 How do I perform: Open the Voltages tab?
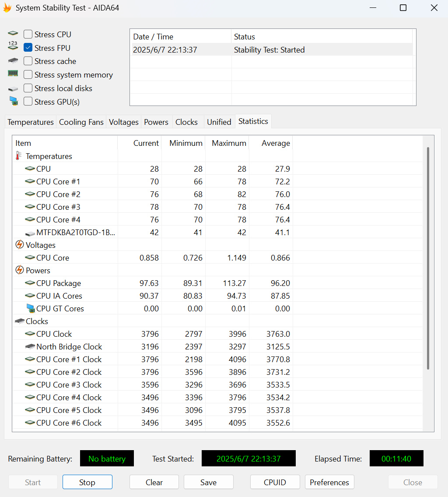(x=123, y=122)
